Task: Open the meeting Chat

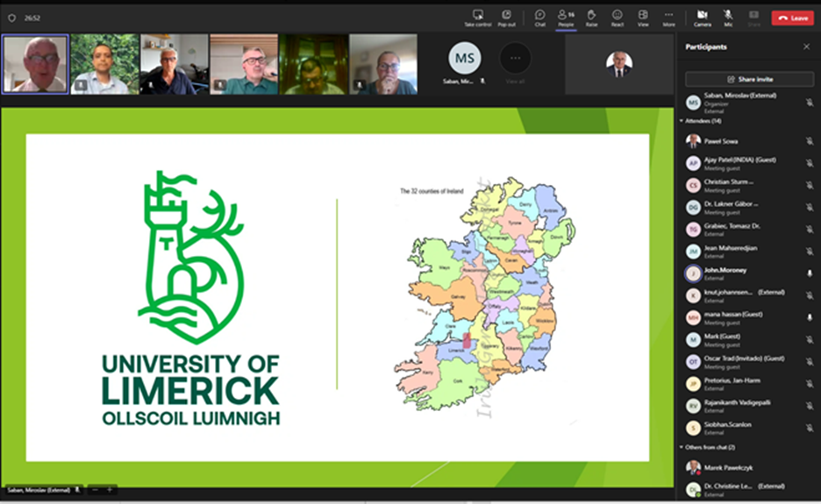Action: [539, 18]
